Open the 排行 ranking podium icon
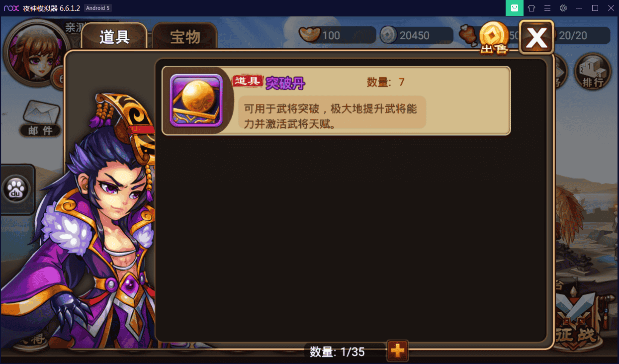 click(x=593, y=71)
